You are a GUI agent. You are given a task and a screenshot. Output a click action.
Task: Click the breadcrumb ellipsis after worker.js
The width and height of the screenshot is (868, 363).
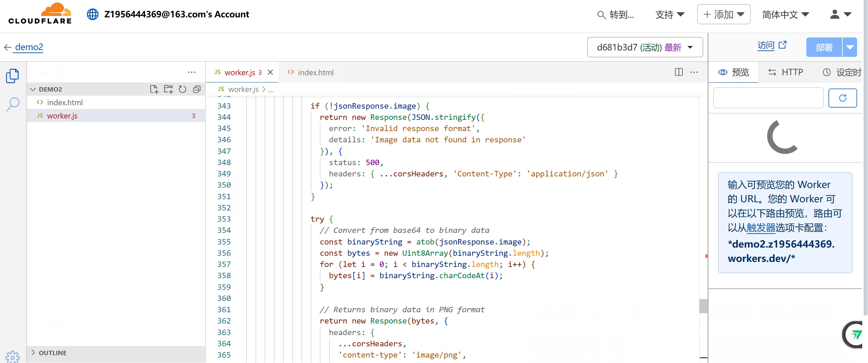click(x=271, y=90)
